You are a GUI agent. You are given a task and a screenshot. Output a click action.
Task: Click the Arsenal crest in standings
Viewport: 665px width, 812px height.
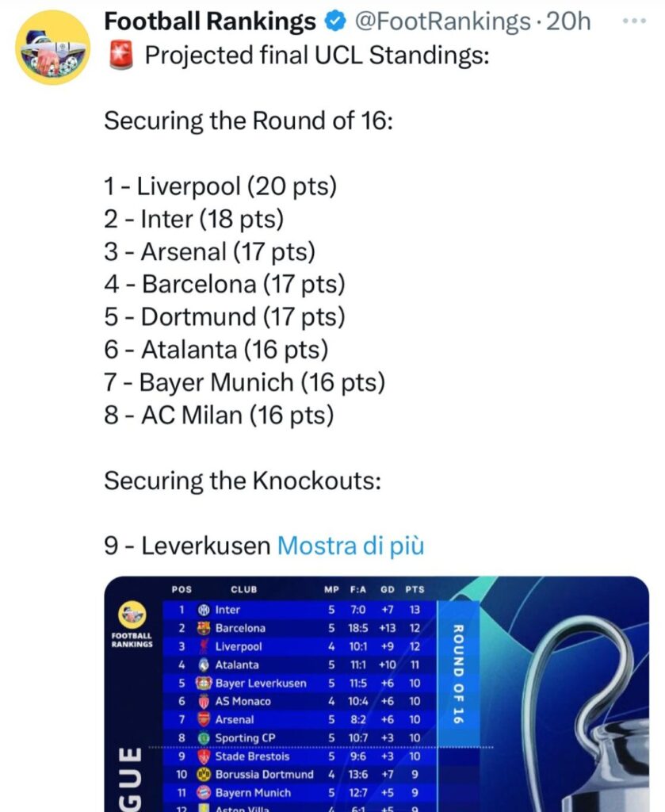pyautogui.click(x=203, y=719)
